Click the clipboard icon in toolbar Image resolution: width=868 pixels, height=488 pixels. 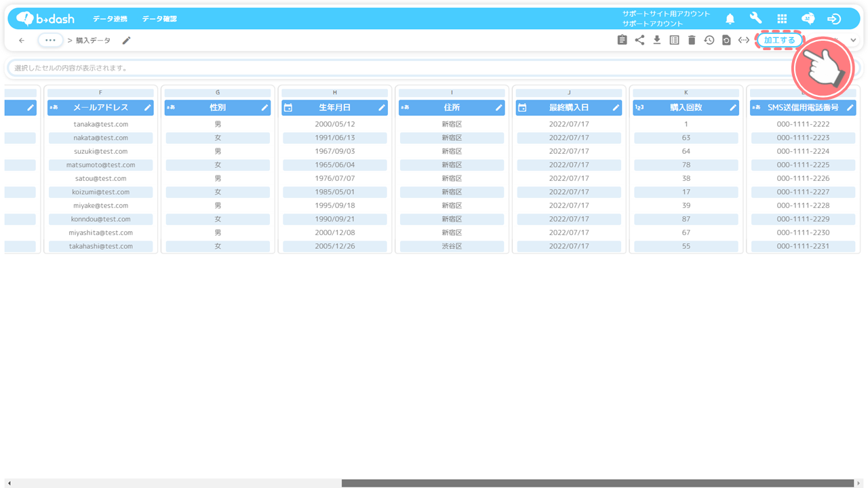click(622, 41)
